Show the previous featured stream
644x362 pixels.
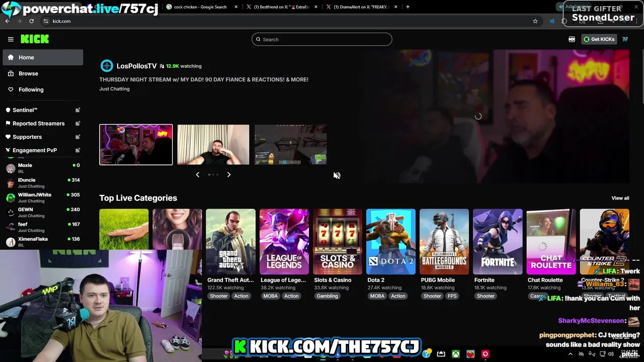197,174
